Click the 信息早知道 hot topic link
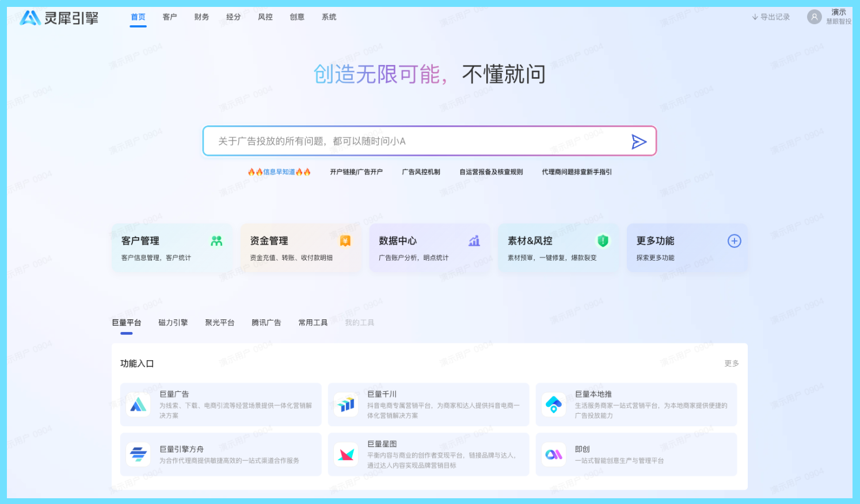The image size is (860, 504). [x=279, y=172]
